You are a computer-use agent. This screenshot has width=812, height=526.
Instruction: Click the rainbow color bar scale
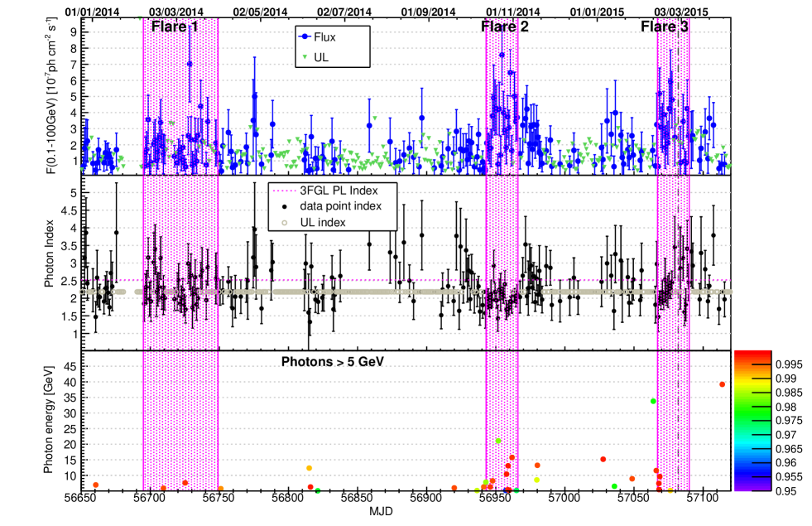coord(753,421)
